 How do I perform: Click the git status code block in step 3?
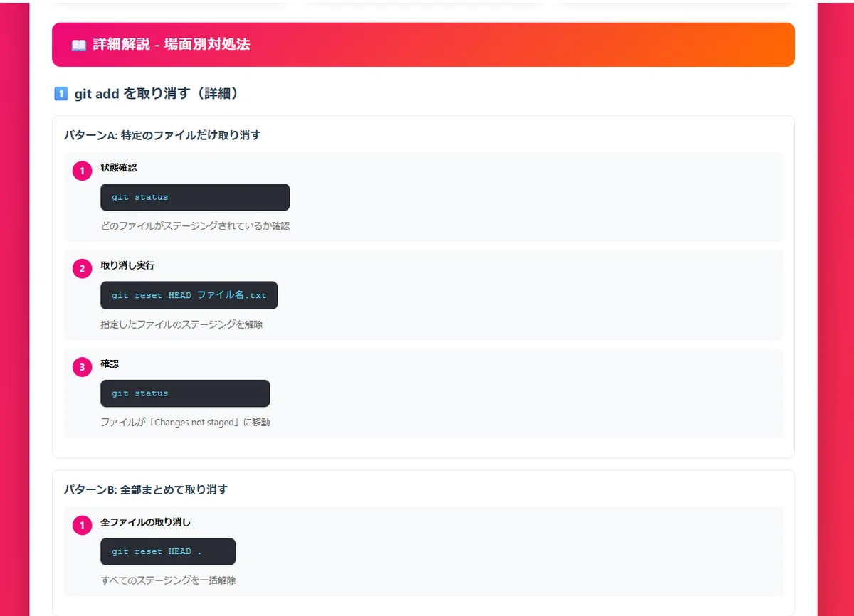click(185, 393)
